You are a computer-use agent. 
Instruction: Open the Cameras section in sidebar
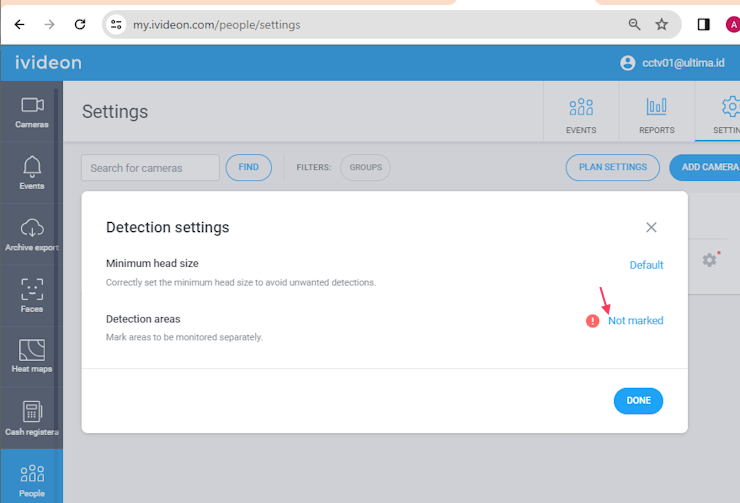point(32,112)
